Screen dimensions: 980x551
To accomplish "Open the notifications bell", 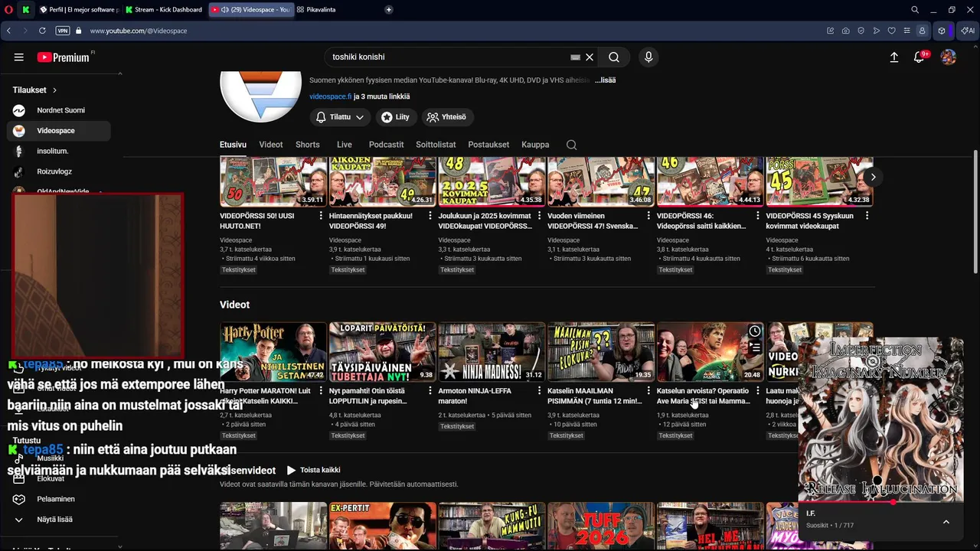I will (920, 57).
